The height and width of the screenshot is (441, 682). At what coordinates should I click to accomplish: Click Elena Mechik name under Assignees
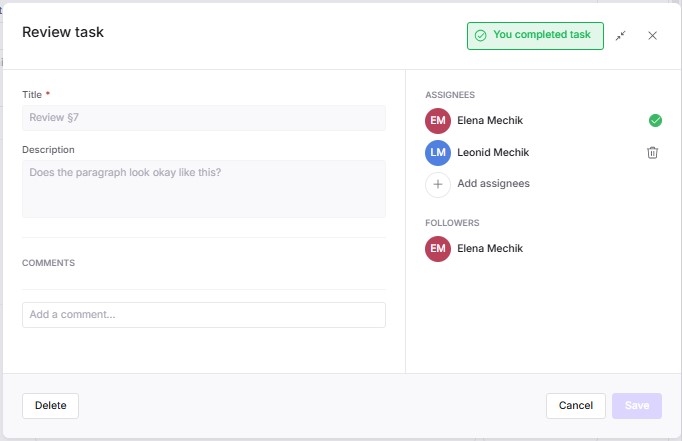(490, 121)
